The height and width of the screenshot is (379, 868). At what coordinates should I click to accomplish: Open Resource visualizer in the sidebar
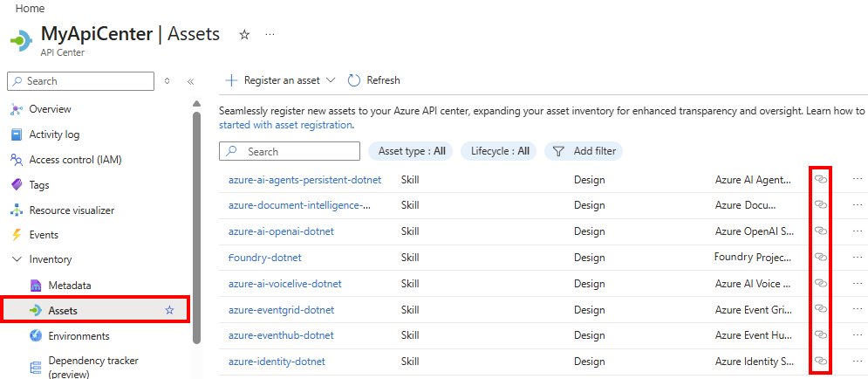pyautogui.click(x=72, y=210)
